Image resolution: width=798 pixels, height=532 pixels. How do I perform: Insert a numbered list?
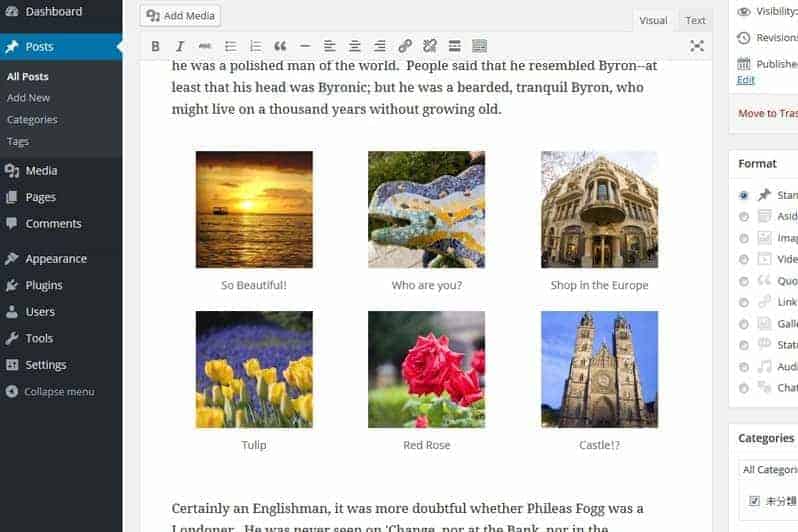point(255,46)
